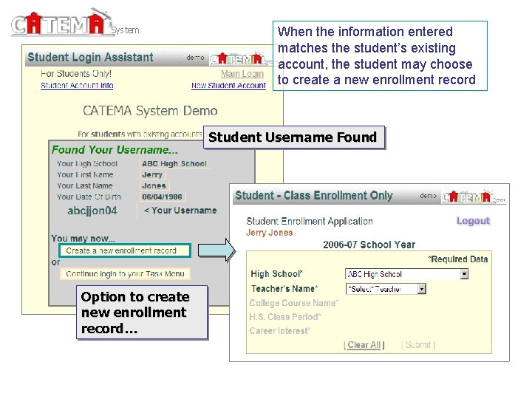The image size is (532, 399).
Task: Click the CATEMA System logo at top
Action: point(75,22)
